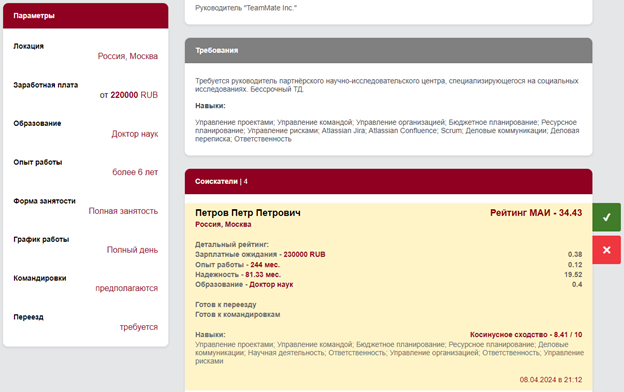This screenshot has height=392, width=624.
Task: Approve candidate Петров with green checkmark button
Action: tap(606, 217)
